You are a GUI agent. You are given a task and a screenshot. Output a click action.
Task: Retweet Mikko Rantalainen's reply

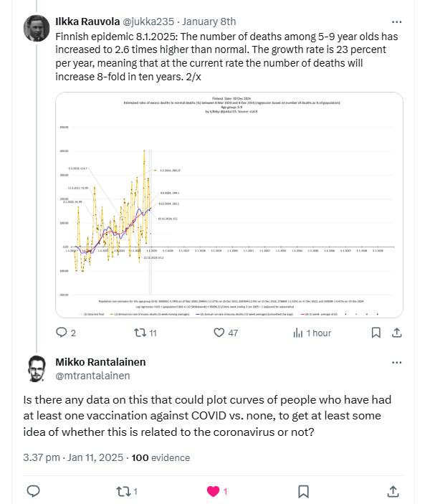click(123, 491)
